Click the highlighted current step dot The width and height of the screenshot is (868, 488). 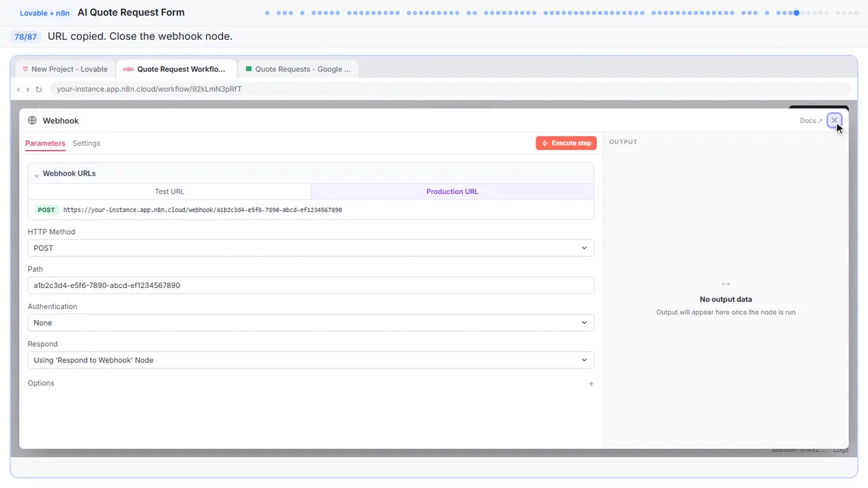[797, 13]
